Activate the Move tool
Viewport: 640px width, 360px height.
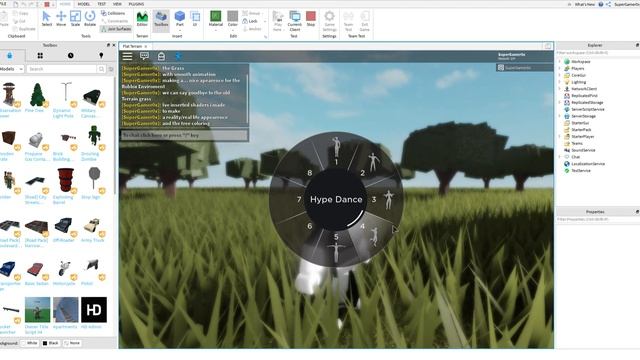[x=61, y=18]
